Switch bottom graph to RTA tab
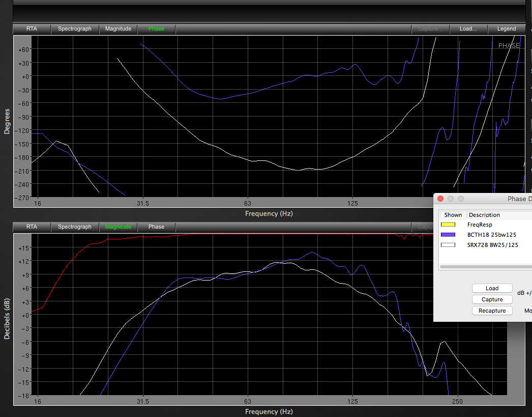532x417 pixels. [x=32, y=227]
